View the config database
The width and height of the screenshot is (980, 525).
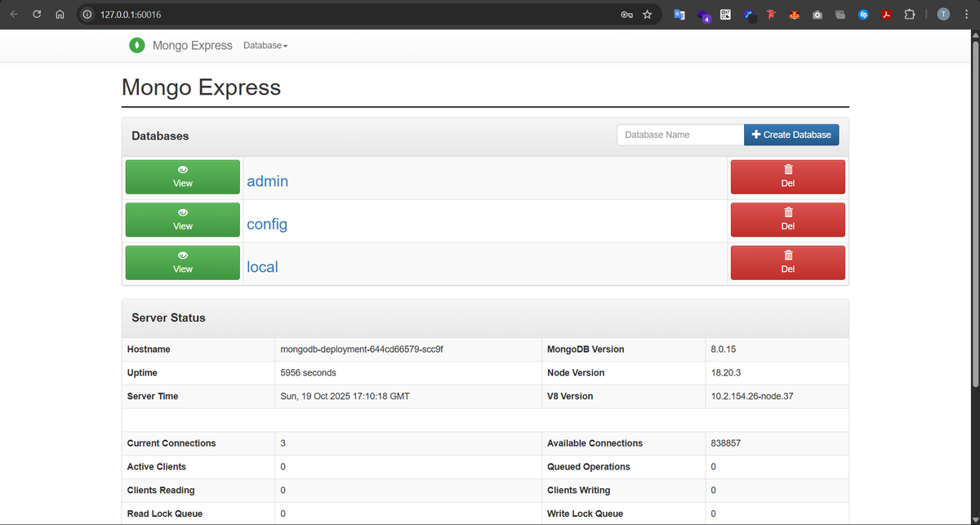pos(183,220)
